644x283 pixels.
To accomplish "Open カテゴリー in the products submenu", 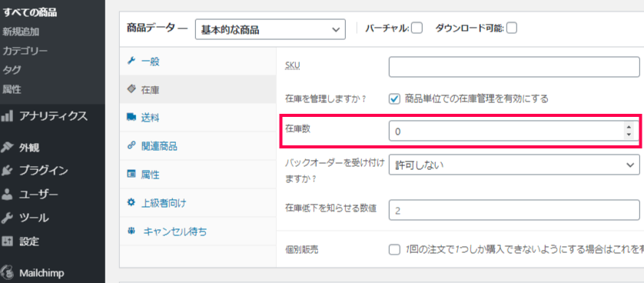I will pyautogui.click(x=25, y=51).
